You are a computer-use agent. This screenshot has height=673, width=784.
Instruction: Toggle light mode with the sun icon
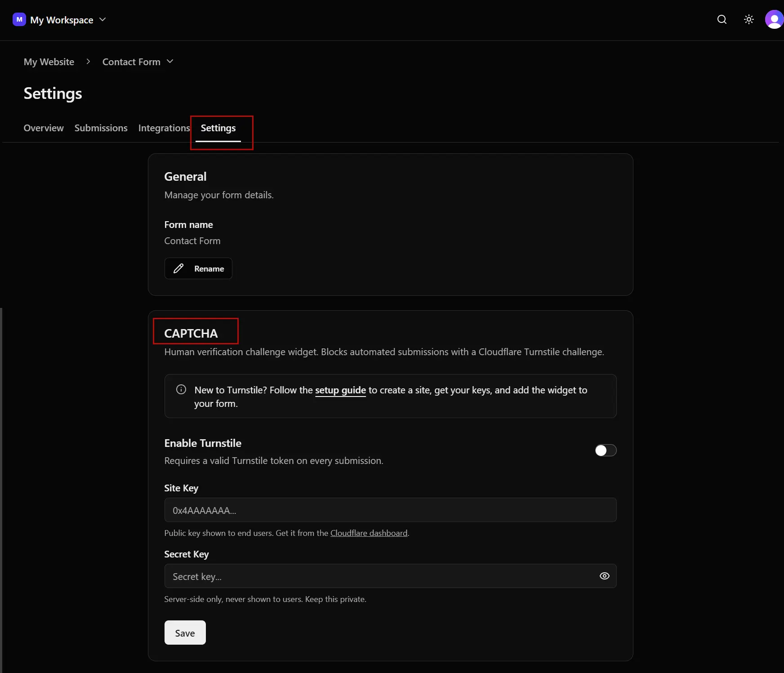coord(748,19)
